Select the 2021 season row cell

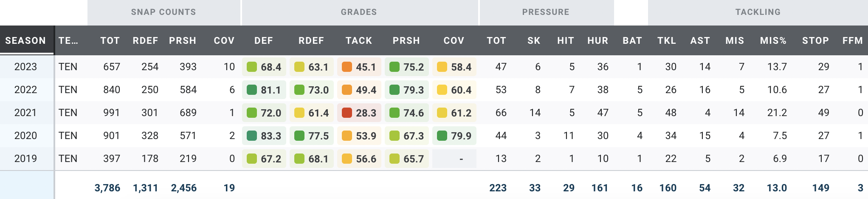[25, 113]
